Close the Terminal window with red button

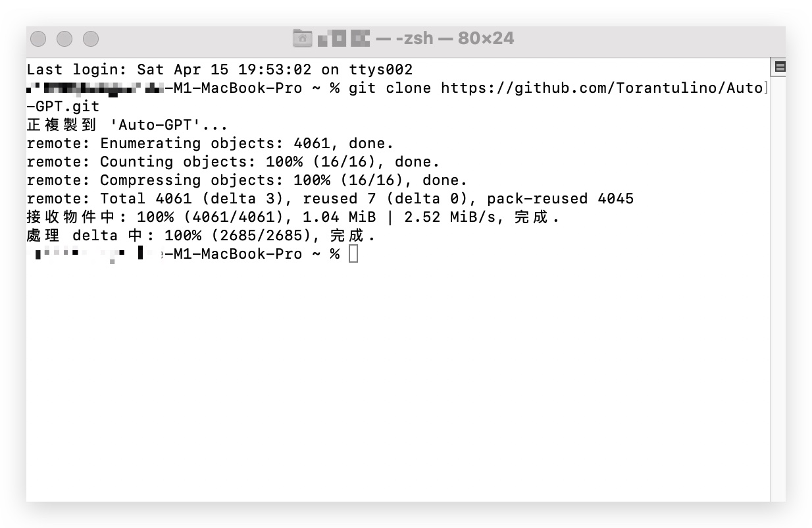pos(39,39)
